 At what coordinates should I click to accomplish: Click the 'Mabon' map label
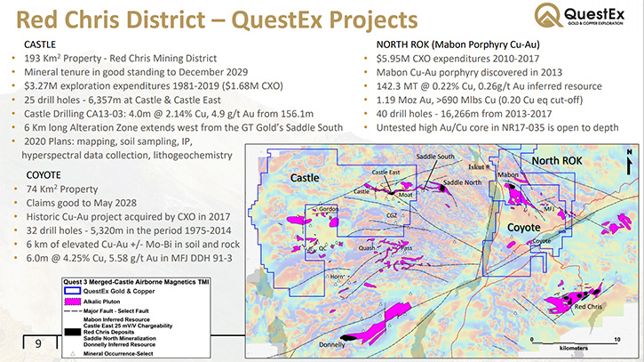point(508,174)
